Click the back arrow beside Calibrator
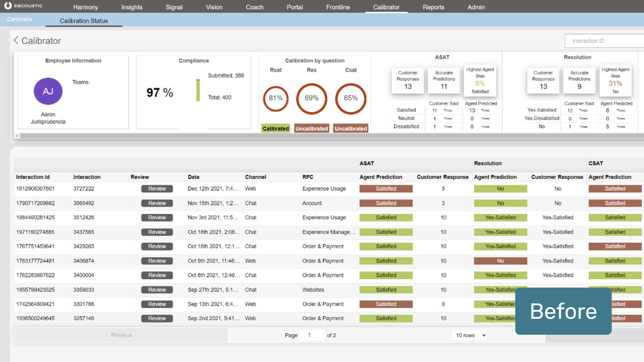Screen dimensions: 644x362 coord(16,40)
